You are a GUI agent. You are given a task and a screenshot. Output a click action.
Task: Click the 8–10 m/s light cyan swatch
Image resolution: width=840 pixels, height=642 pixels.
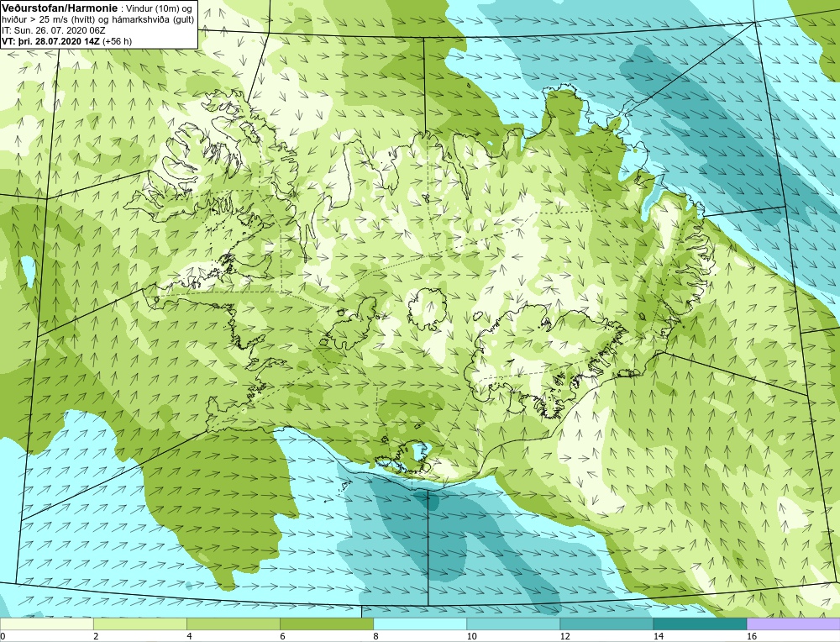tap(420, 624)
